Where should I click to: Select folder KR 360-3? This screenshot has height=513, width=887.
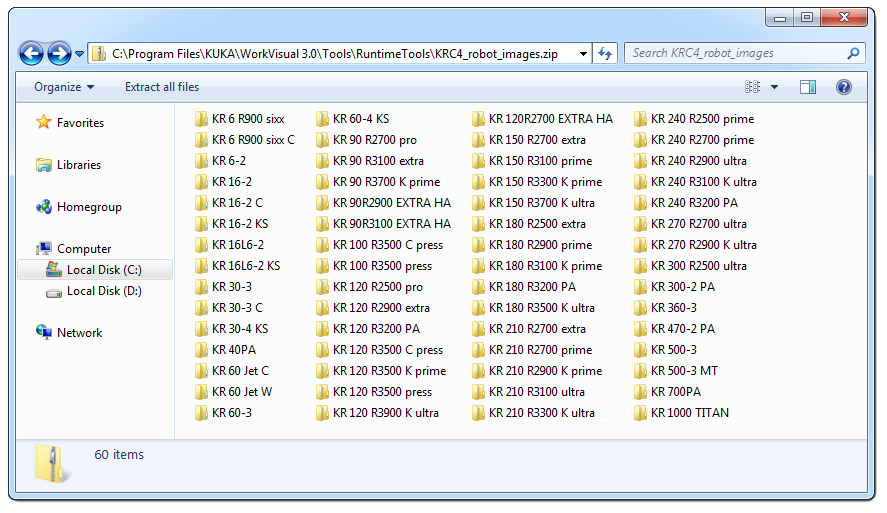[665, 308]
